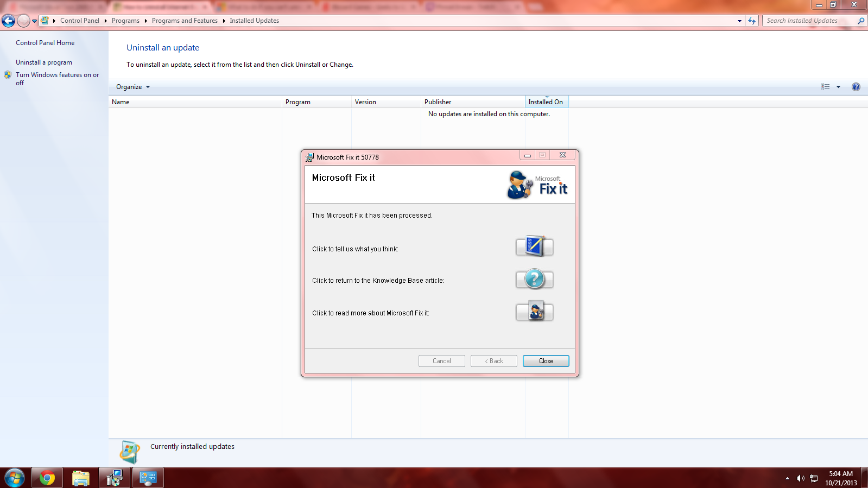This screenshot has width=868, height=488.
Task: Sort by the Program column header
Action: (x=316, y=102)
